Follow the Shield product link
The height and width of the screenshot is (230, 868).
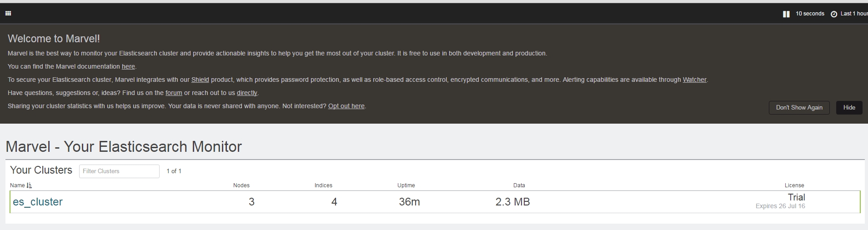click(200, 80)
